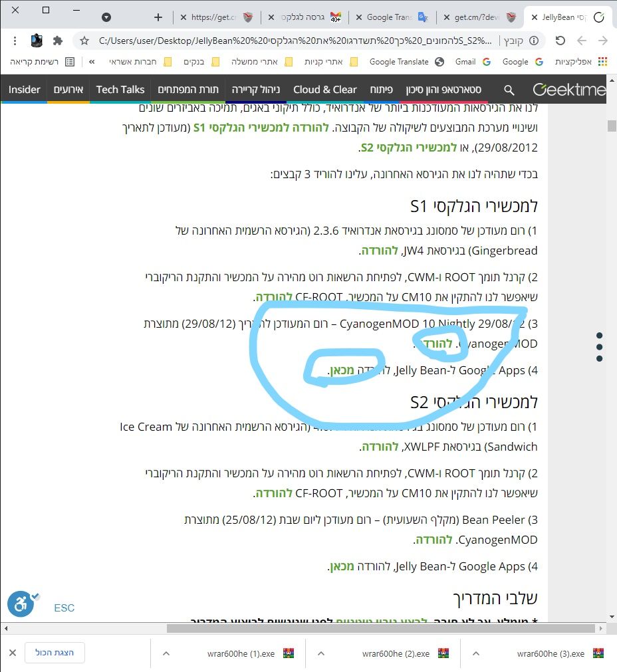This screenshot has width=617, height=672.
Task: Open the בנקים bookmark folder
Action: (201, 62)
